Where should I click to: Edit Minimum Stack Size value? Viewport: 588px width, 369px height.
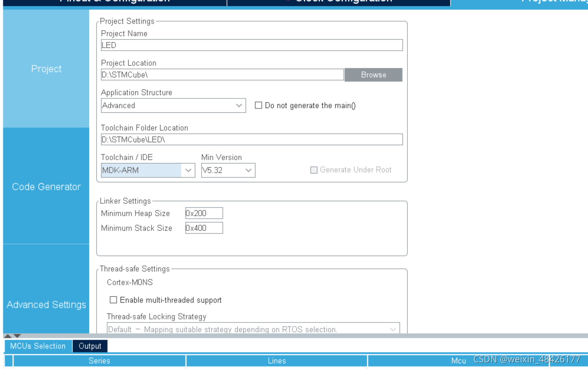(x=203, y=228)
